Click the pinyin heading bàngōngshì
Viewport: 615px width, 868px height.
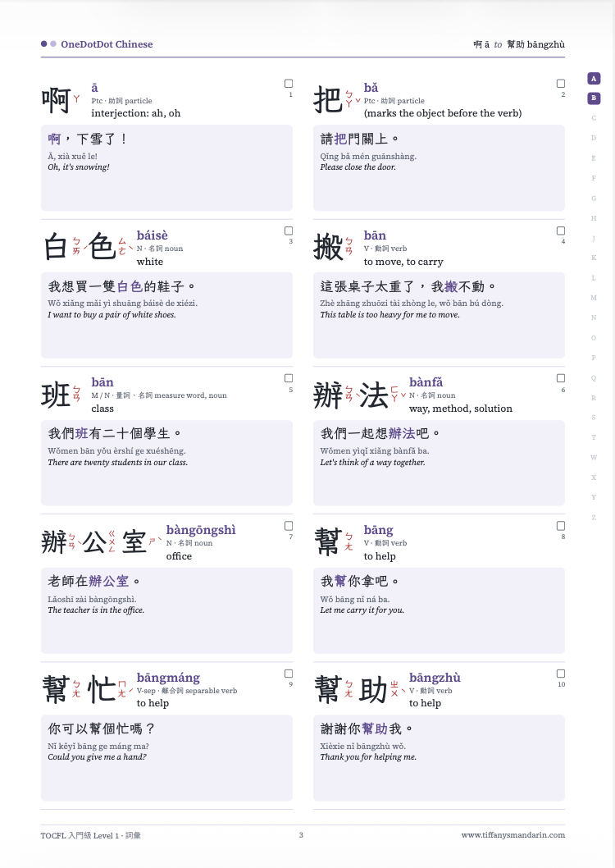[201, 530]
